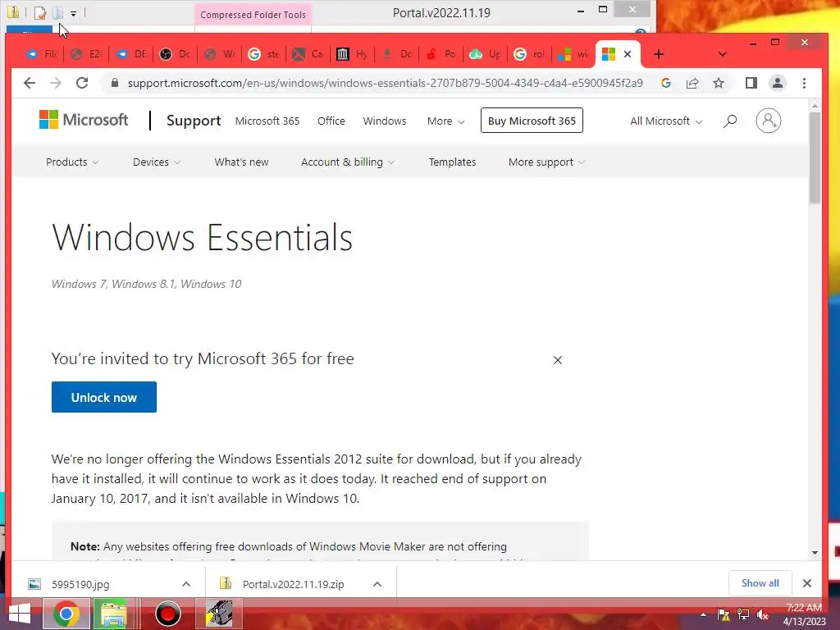Open downloaded Portal.v2022.11.19.zip
The height and width of the screenshot is (630, 840).
pyautogui.click(x=293, y=584)
